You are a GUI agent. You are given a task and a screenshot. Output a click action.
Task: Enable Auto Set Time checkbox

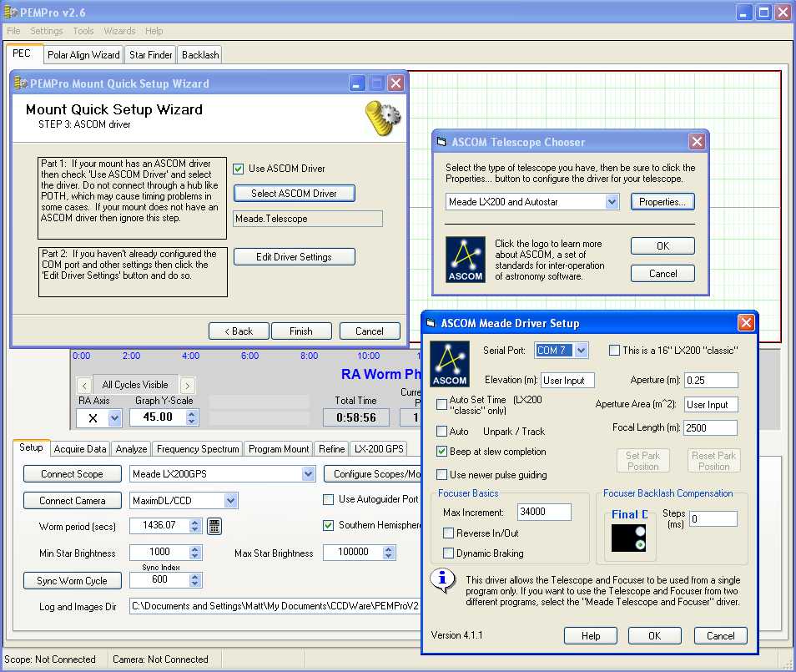tap(441, 404)
